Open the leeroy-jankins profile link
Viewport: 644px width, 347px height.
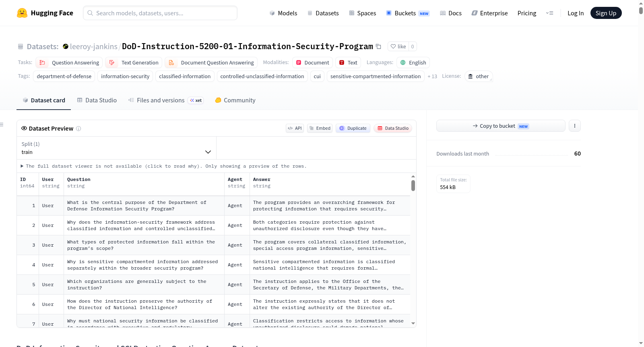[x=94, y=46]
